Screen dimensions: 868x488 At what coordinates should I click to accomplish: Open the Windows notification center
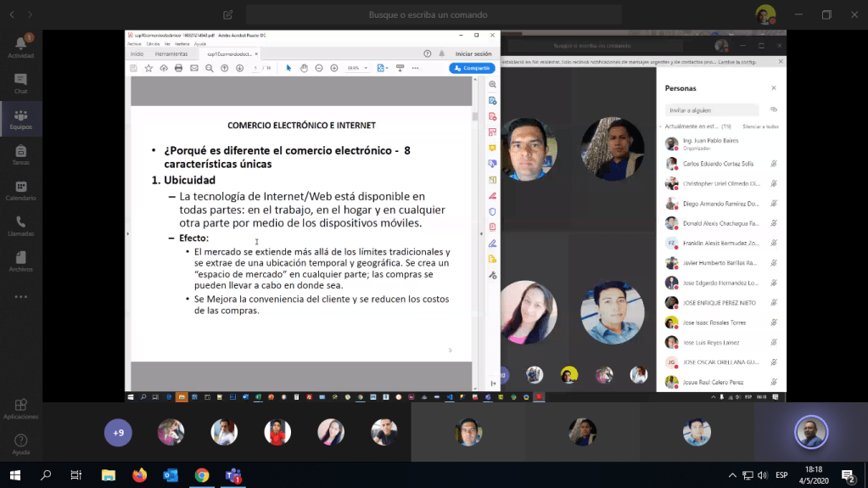tap(848, 475)
